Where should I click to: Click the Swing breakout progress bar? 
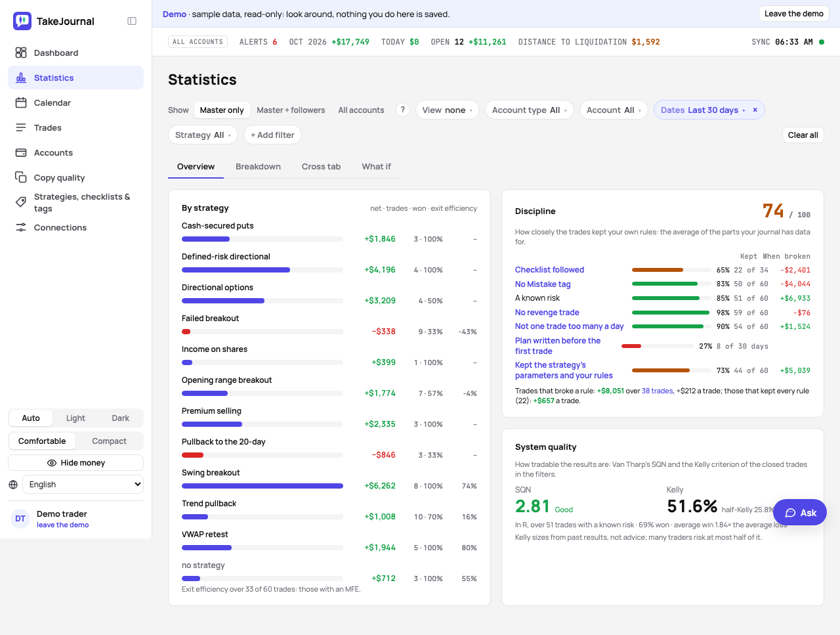click(262, 486)
